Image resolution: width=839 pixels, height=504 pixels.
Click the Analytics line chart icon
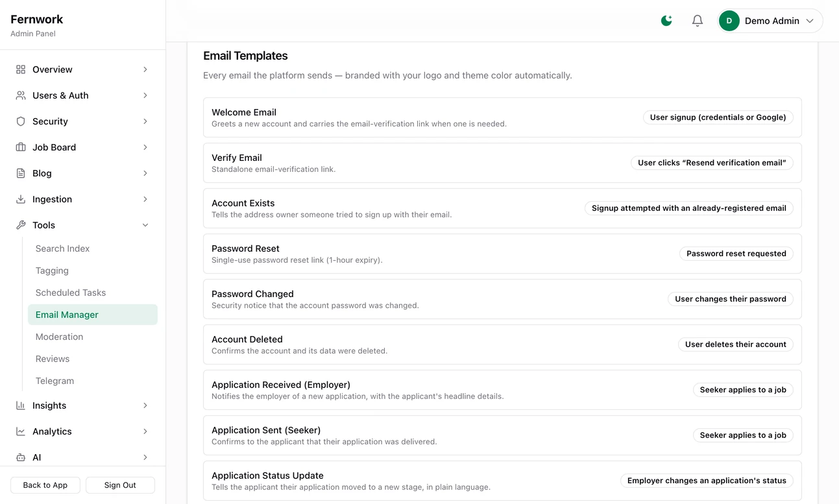(x=21, y=431)
